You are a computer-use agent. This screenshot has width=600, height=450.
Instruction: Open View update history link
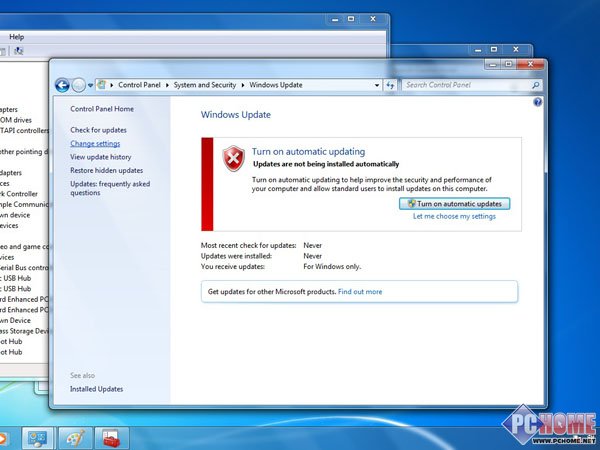pyautogui.click(x=101, y=157)
